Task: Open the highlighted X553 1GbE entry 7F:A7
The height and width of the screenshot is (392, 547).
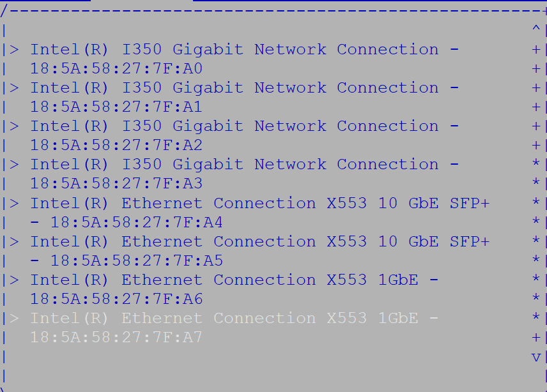Action: (234, 328)
